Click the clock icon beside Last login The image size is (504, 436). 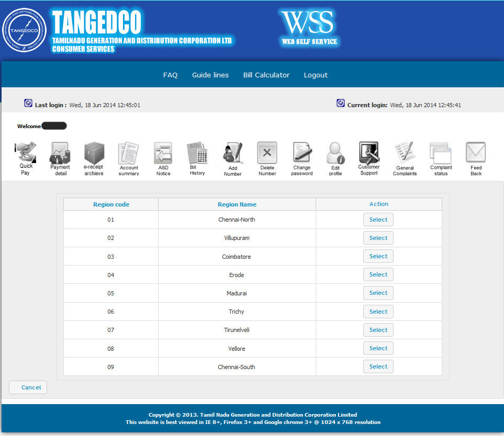(28, 103)
